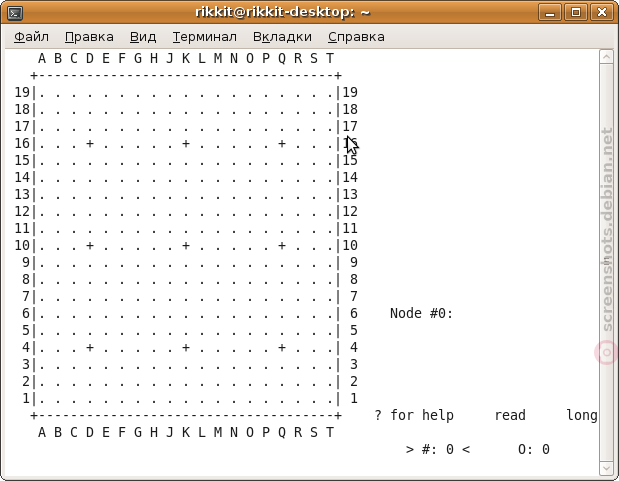This screenshot has width=619, height=481.
Task: Click column label K in the top header
Action: point(186,58)
